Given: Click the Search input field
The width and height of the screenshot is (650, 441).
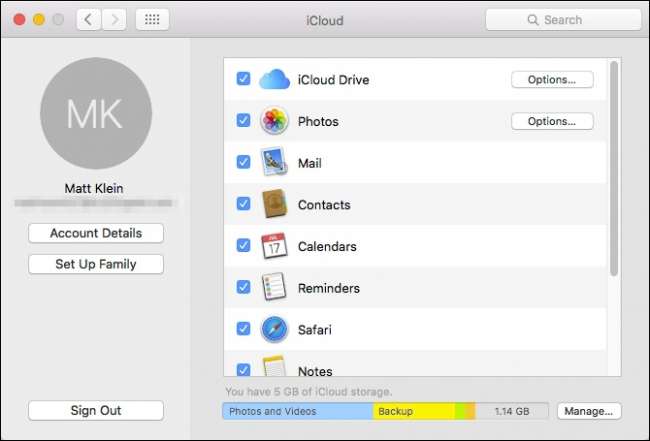Looking at the screenshot, I should pyautogui.click(x=563, y=19).
